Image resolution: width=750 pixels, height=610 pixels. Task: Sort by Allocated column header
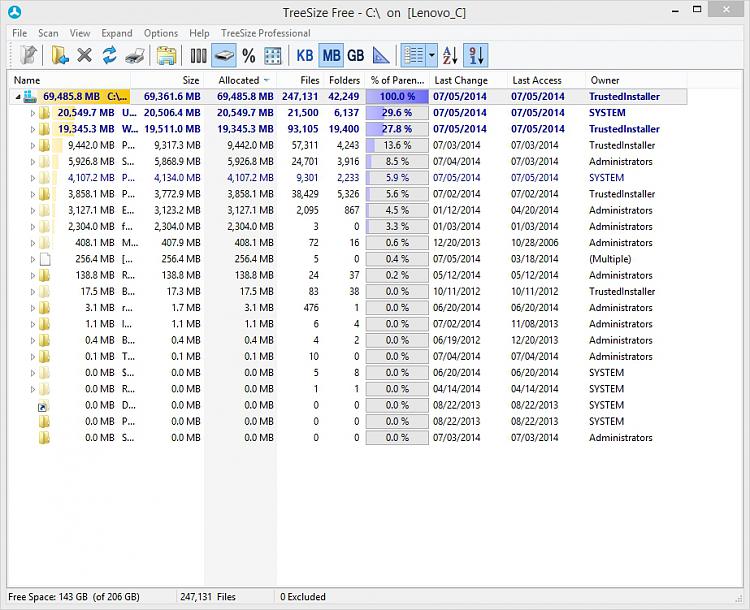241,80
